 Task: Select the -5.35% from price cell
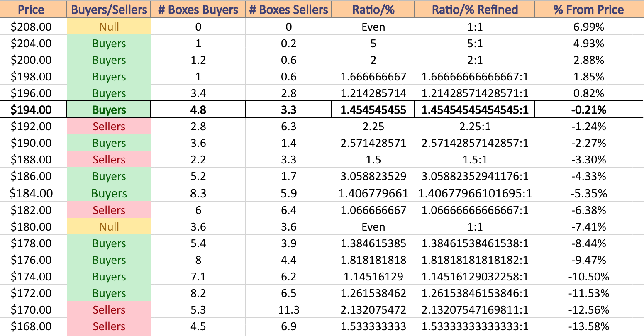coord(588,193)
